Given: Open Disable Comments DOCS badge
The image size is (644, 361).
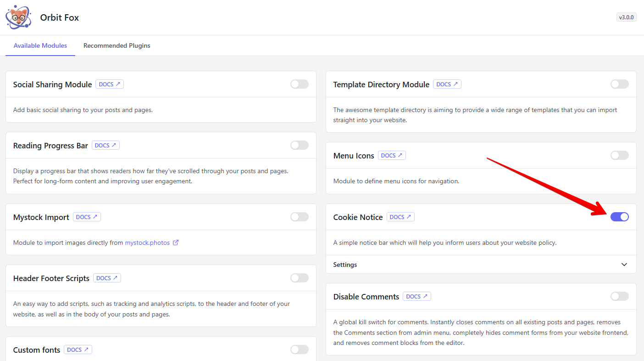Looking at the screenshot, I should pyautogui.click(x=416, y=297).
